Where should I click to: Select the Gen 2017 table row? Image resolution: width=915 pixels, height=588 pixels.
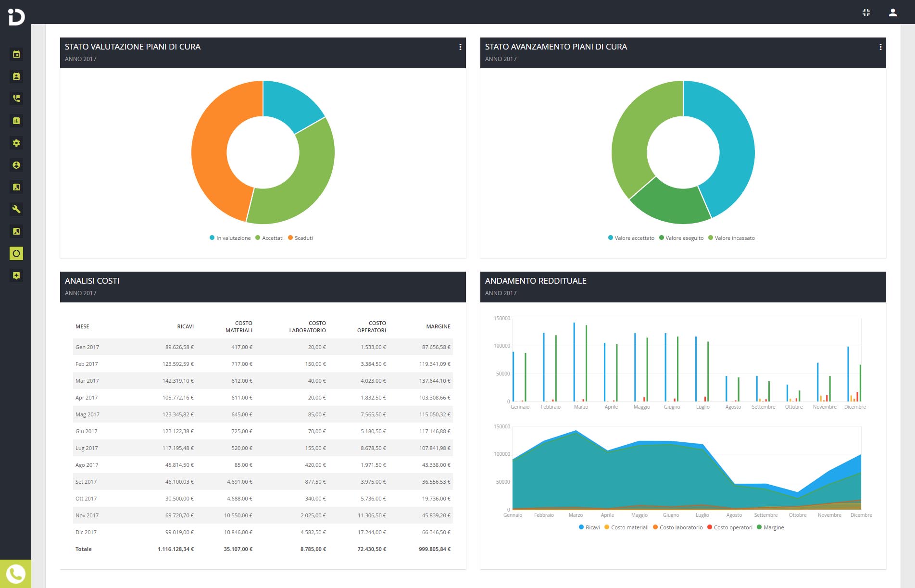263,347
